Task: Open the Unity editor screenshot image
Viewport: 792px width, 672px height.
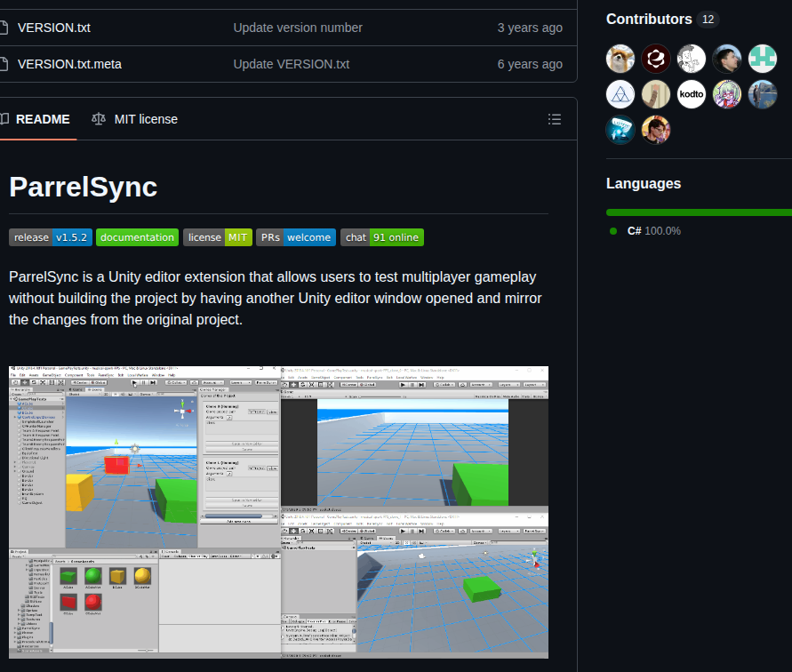Action: [x=279, y=512]
